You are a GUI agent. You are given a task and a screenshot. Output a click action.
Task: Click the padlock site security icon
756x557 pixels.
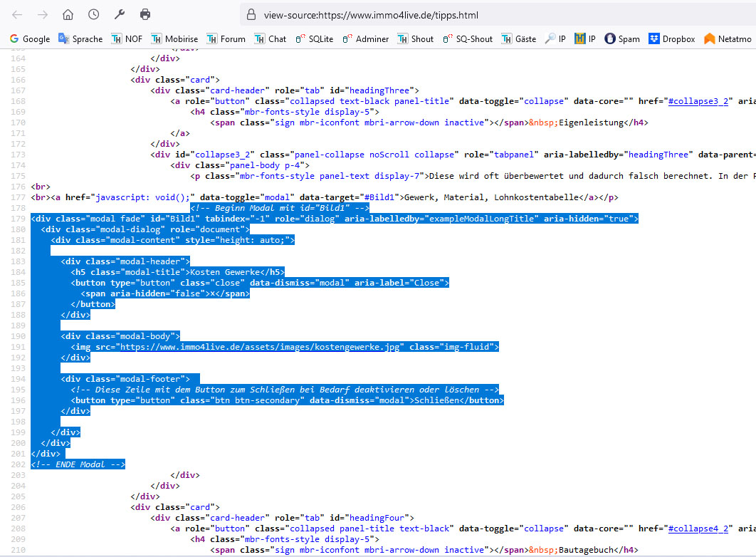(x=250, y=15)
